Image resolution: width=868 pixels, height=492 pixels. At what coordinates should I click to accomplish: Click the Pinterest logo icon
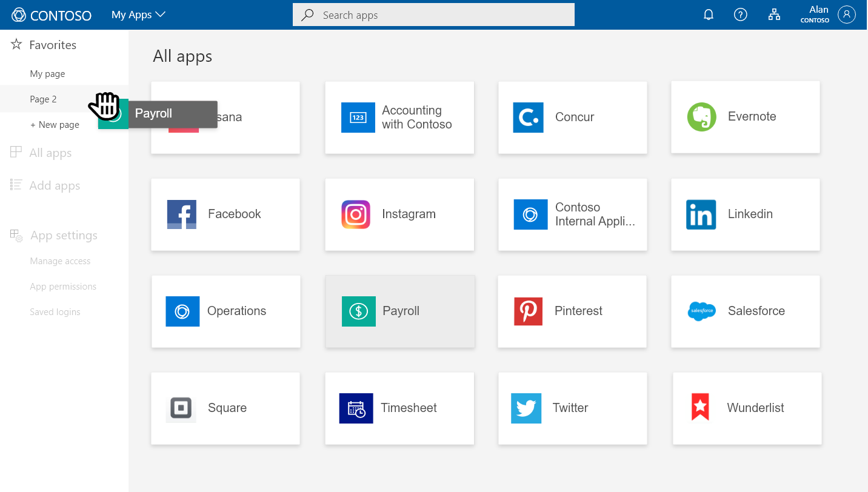pyautogui.click(x=528, y=311)
